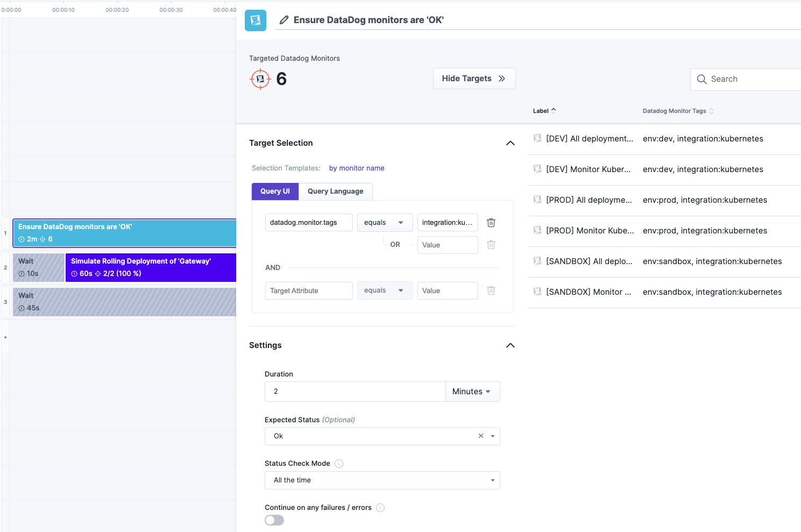Click trash icon for empty Target Attribute row

tap(491, 290)
